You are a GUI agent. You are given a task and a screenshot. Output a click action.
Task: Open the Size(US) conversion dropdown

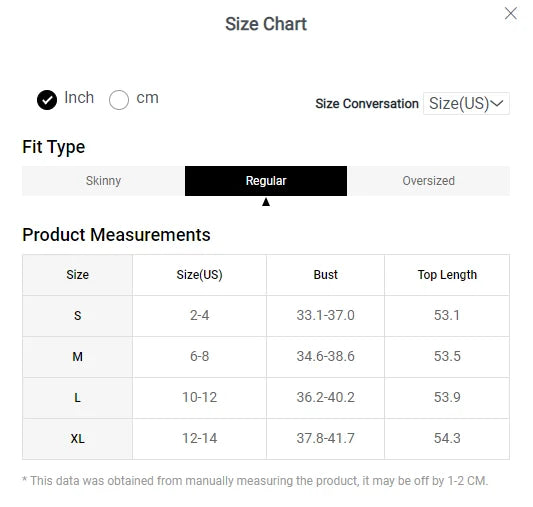(466, 103)
